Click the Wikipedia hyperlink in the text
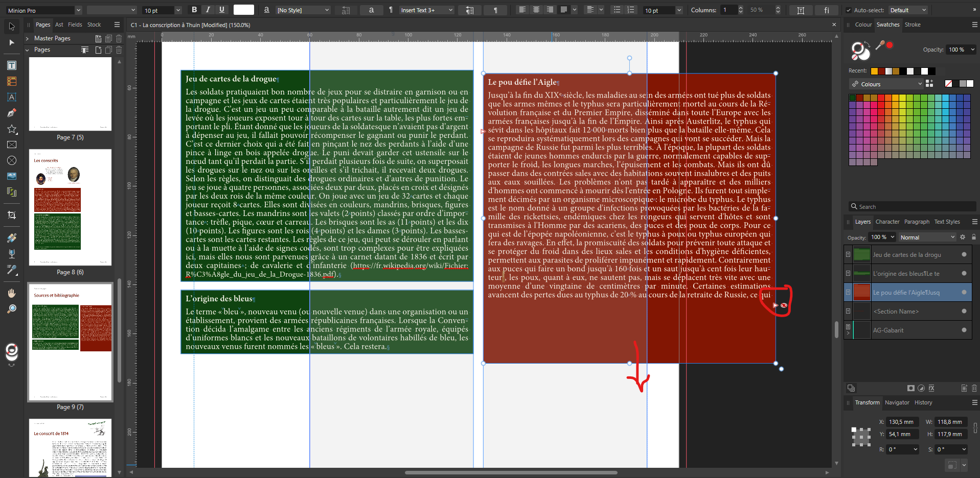The width and height of the screenshot is (980, 478). click(409, 266)
